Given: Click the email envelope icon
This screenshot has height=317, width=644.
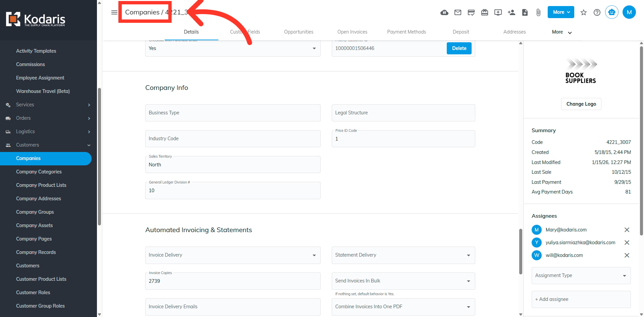Looking at the screenshot, I should [x=458, y=12].
